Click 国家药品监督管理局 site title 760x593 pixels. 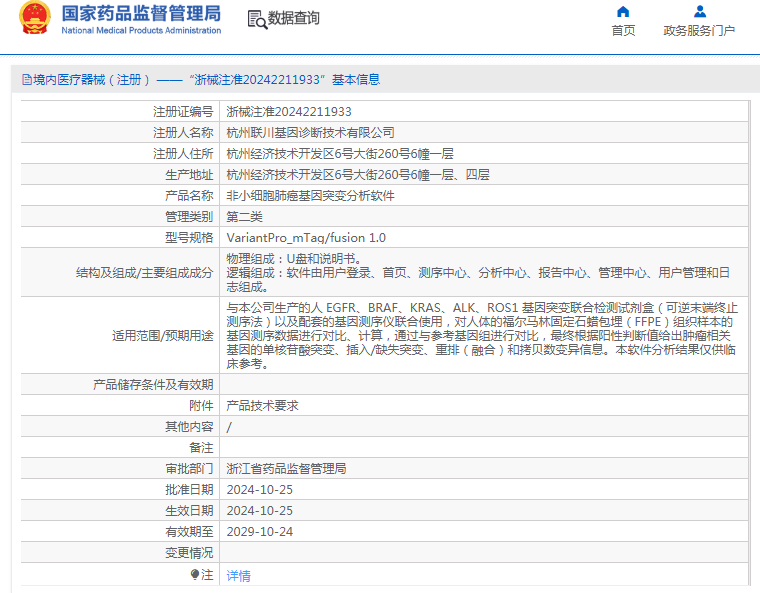click(x=141, y=13)
